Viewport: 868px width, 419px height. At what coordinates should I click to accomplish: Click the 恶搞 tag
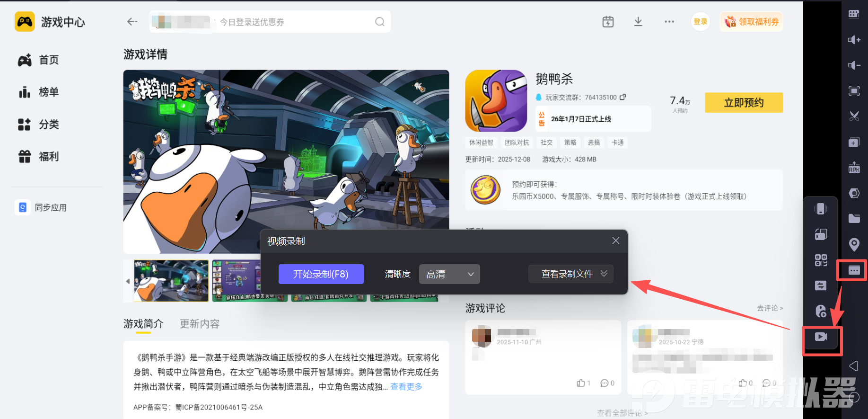point(594,143)
